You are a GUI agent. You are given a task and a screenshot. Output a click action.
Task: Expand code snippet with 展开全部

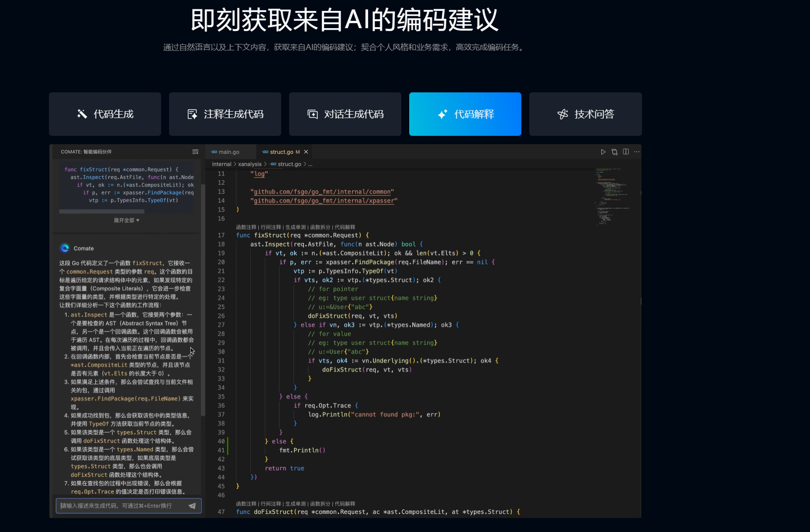(x=127, y=220)
